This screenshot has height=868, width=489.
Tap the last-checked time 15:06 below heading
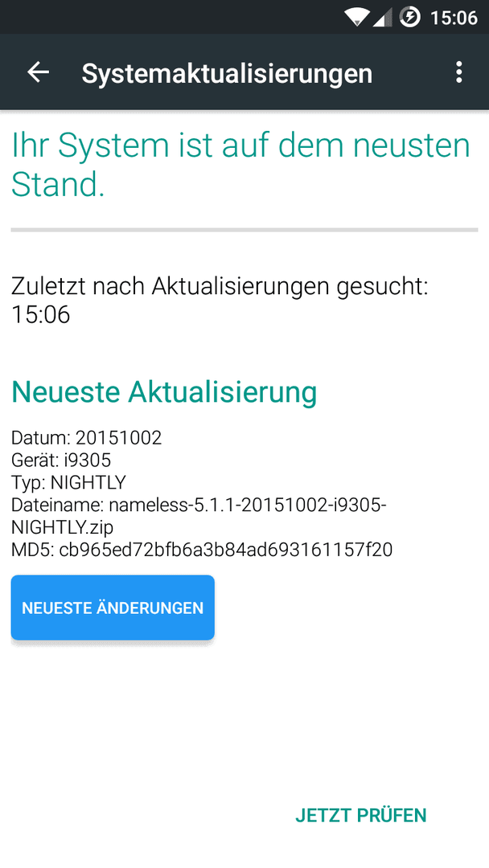(40, 315)
